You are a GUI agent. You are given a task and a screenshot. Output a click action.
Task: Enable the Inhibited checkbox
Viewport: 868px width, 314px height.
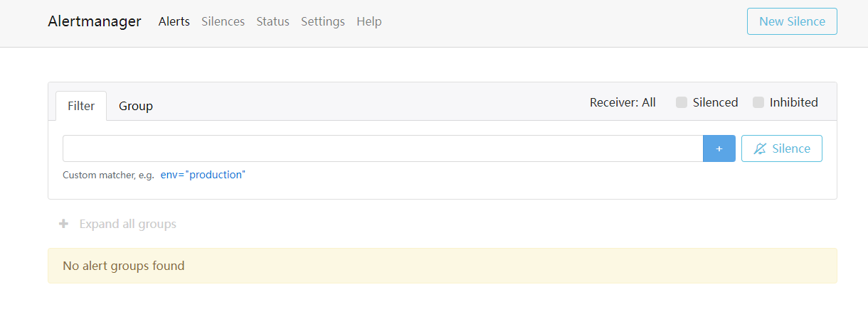pyautogui.click(x=758, y=102)
